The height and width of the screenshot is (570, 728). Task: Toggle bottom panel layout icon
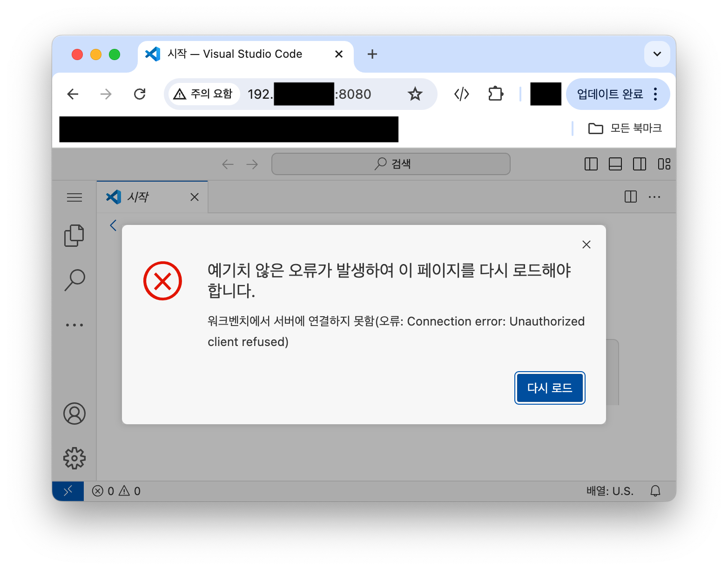pyautogui.click(x=615, y=164)
